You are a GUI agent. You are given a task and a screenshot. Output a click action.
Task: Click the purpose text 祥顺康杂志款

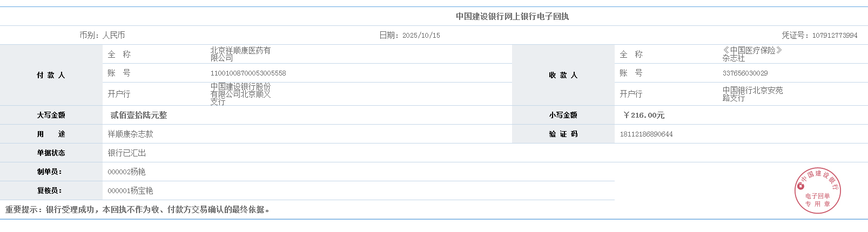[130, 134]
